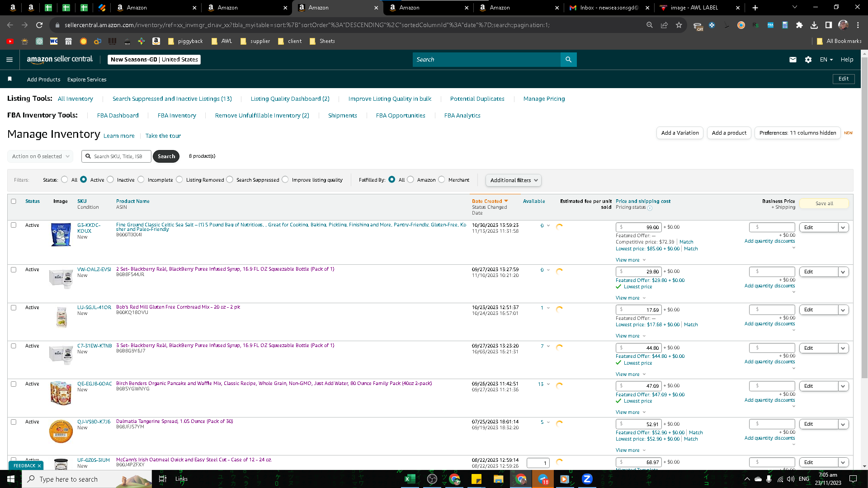Open the messages envelope icon
Viewport: 868px width, 488px height.
point(793,60)
